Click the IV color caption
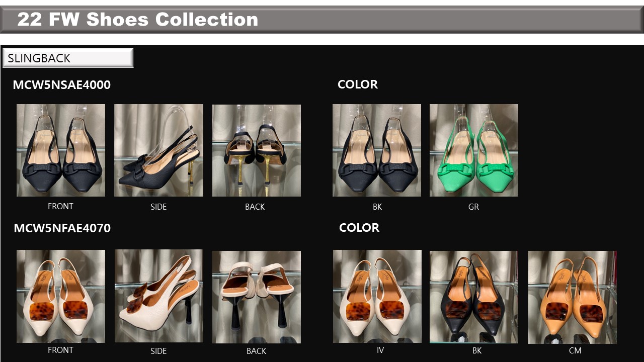Screen dimensions: 644x362 click(x=380, y=350)
